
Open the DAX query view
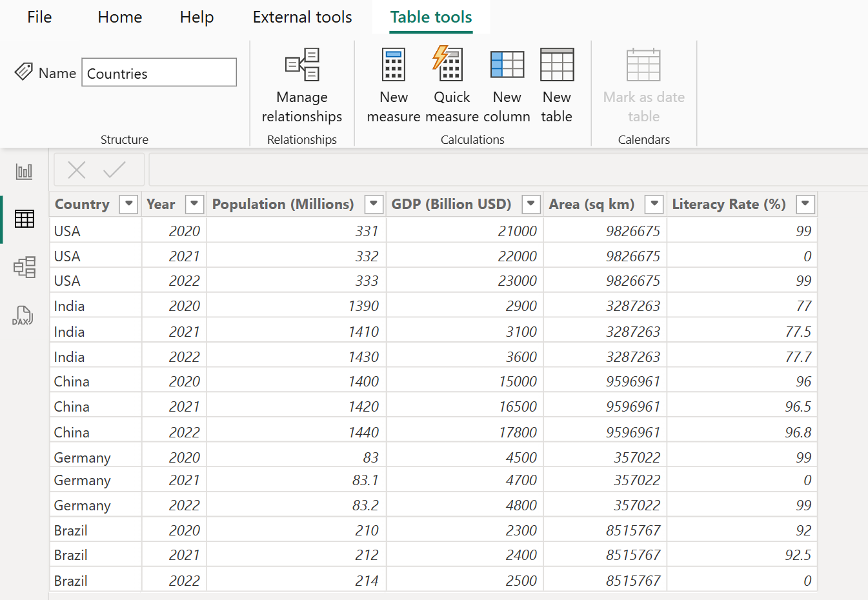pyautogui.click(x=24, y=315)
